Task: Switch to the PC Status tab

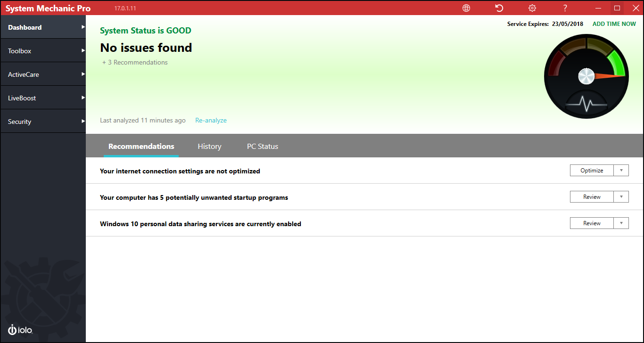Action: pyautogui.click(x=263, y=147)
